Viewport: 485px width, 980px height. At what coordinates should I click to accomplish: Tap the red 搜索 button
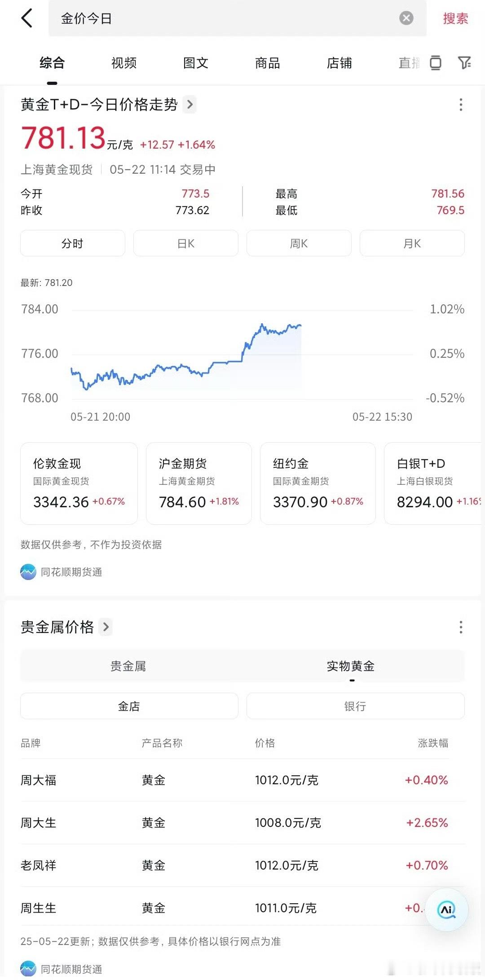tap(455, 18)
